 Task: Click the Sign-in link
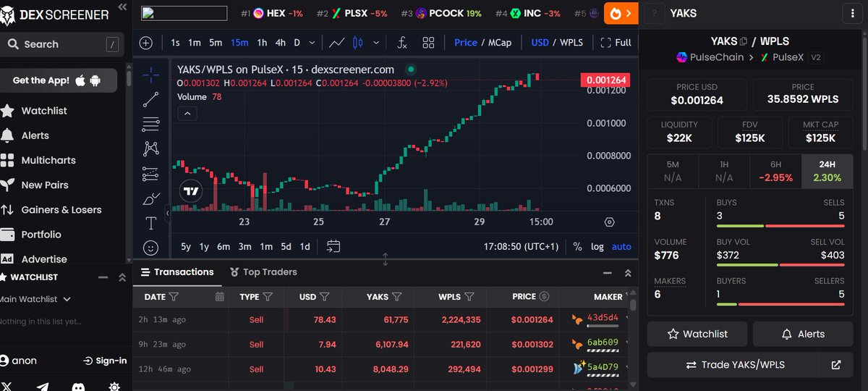[x=105, y=361]
